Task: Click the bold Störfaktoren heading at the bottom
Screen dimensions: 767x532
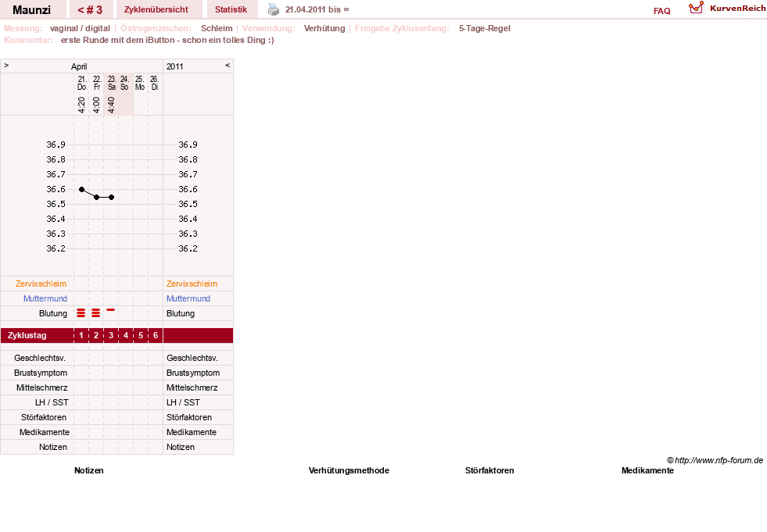Action: (x=489, y=470)
